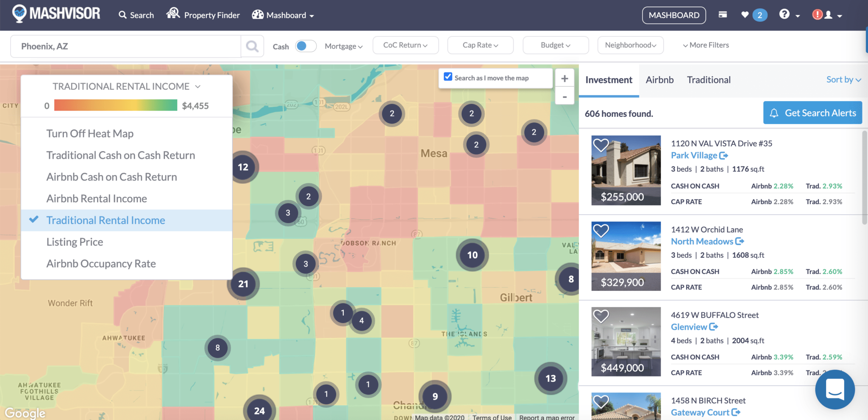The image size is (868, 420).
Task: Click the Phoenix, AZ search field
Action: 125,46
